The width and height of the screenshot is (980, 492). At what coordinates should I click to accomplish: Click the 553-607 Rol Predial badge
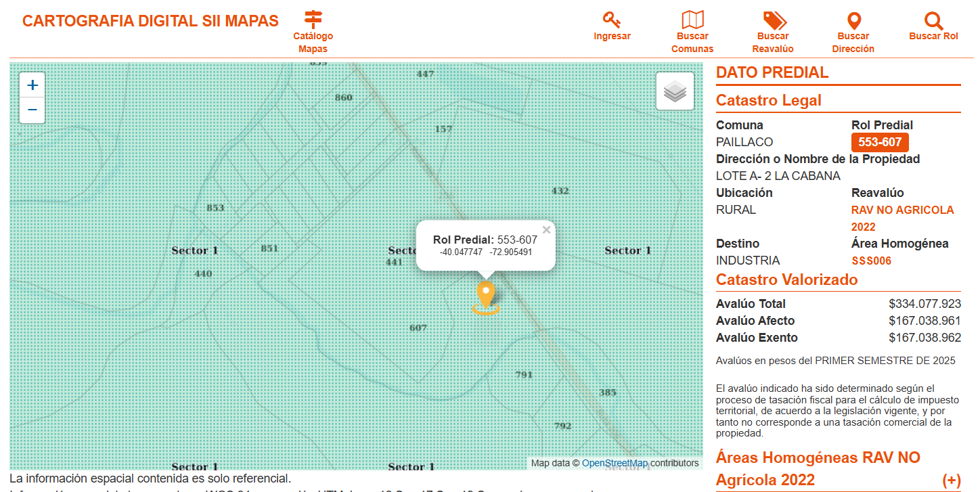pyautogui.click(x=880, y=143)
